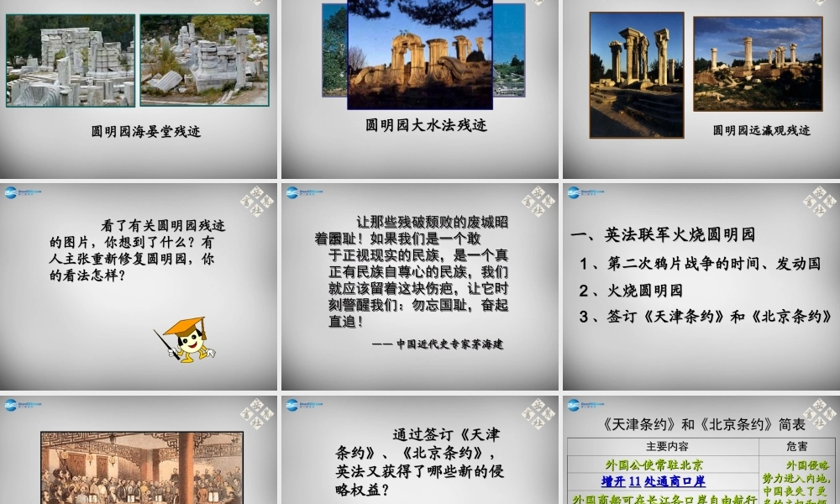Select the central 大水法 ruins photo
Viewport: 840px width, 504px height.
(x=420, y=55)
